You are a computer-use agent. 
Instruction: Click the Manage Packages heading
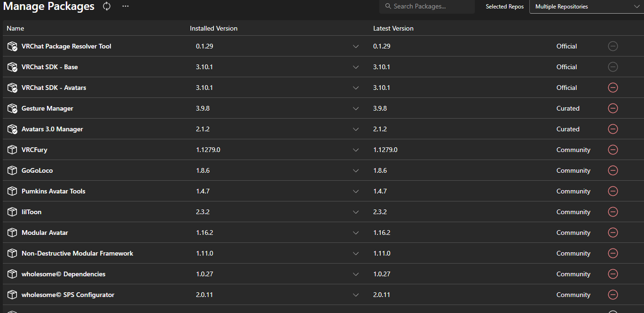(49, 7)
